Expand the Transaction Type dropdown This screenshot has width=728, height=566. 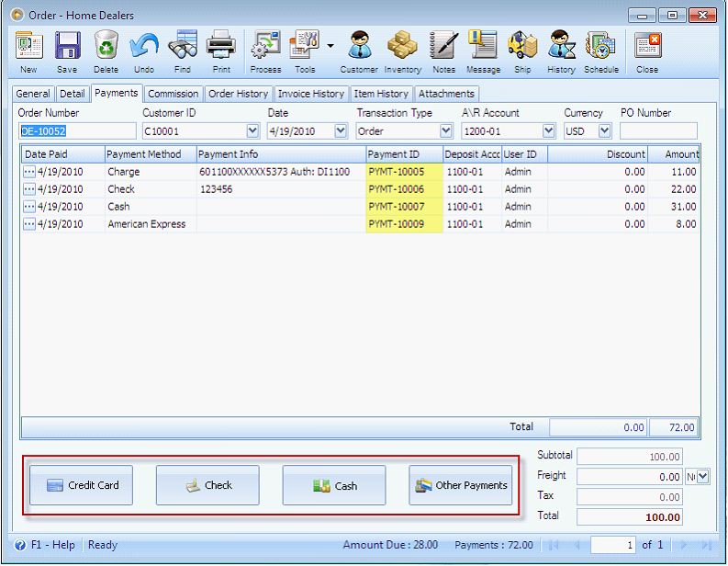click(x=446, y=131)
